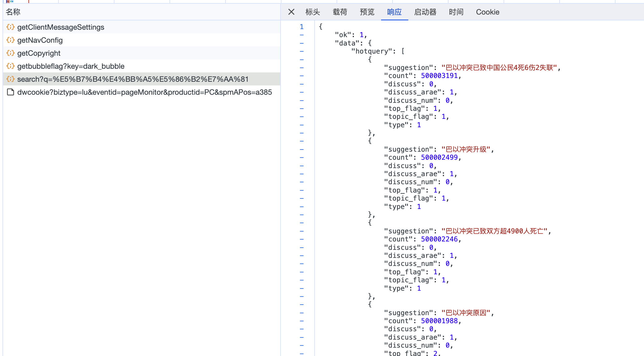Click the JSON icon beside getNavConfig

point(10,40)
